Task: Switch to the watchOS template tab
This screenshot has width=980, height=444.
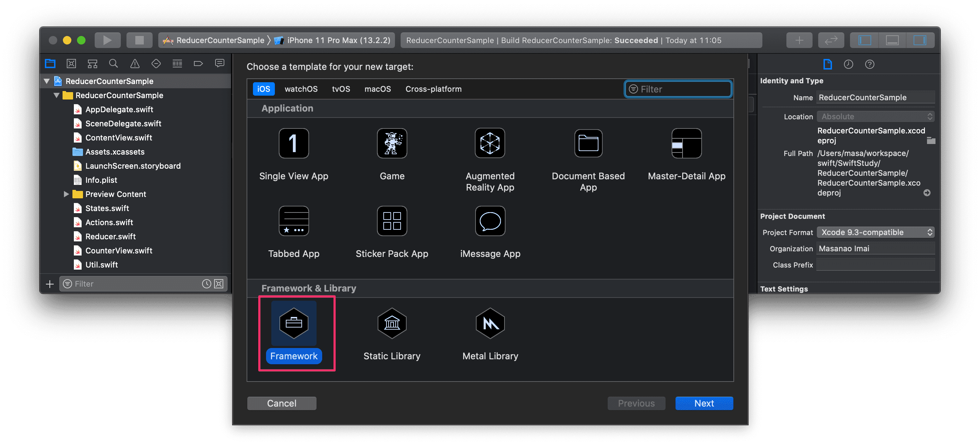Action: [x=301, y=89]
